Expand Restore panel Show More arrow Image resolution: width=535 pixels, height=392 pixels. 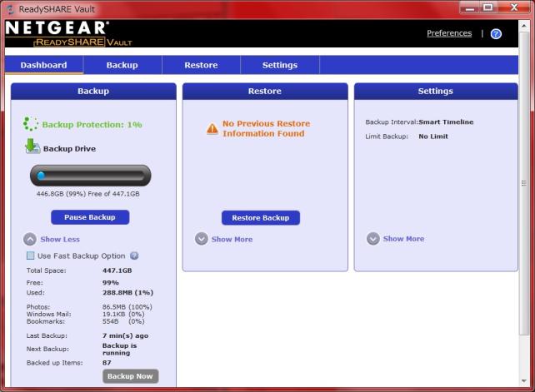pyautogui.click(x=202, y=239)
